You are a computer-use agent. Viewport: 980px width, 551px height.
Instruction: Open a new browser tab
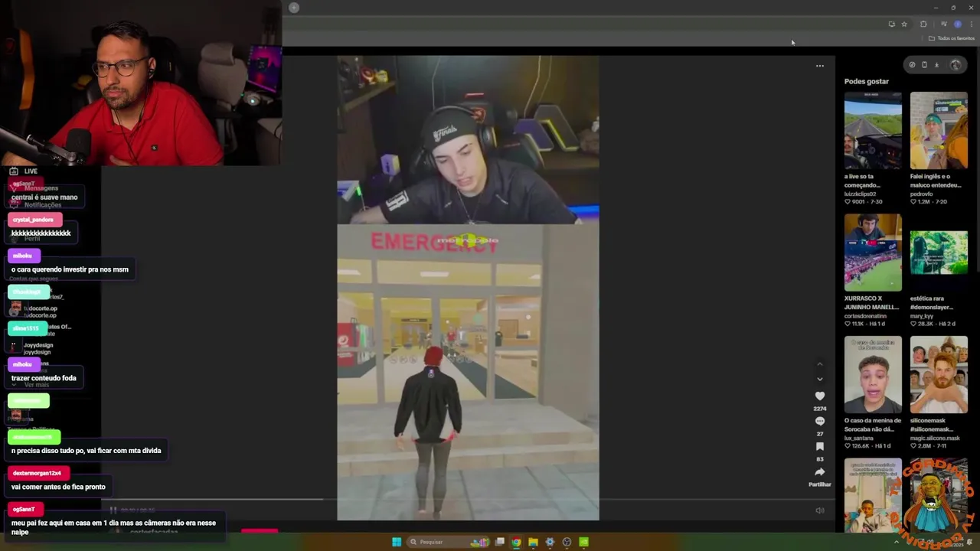pos(293,8)
